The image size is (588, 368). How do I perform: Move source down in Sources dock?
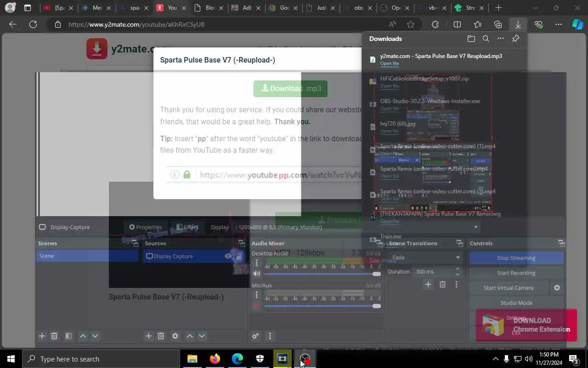[202, 336]
